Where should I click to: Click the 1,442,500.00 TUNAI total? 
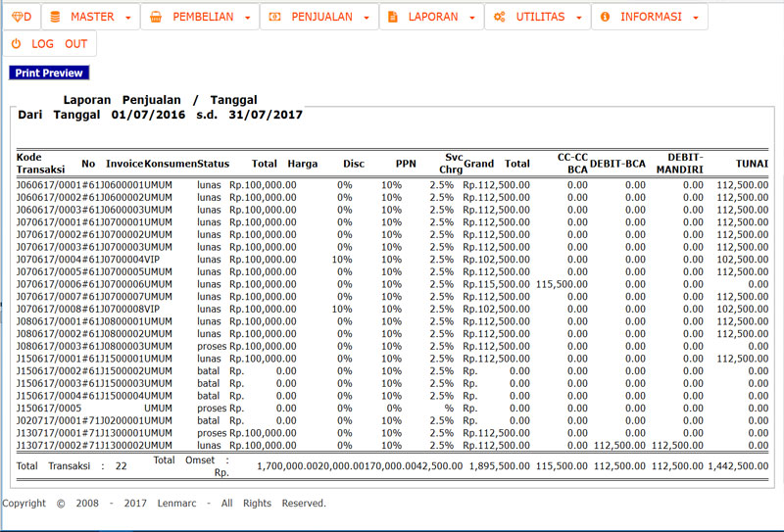click(738, 466)
